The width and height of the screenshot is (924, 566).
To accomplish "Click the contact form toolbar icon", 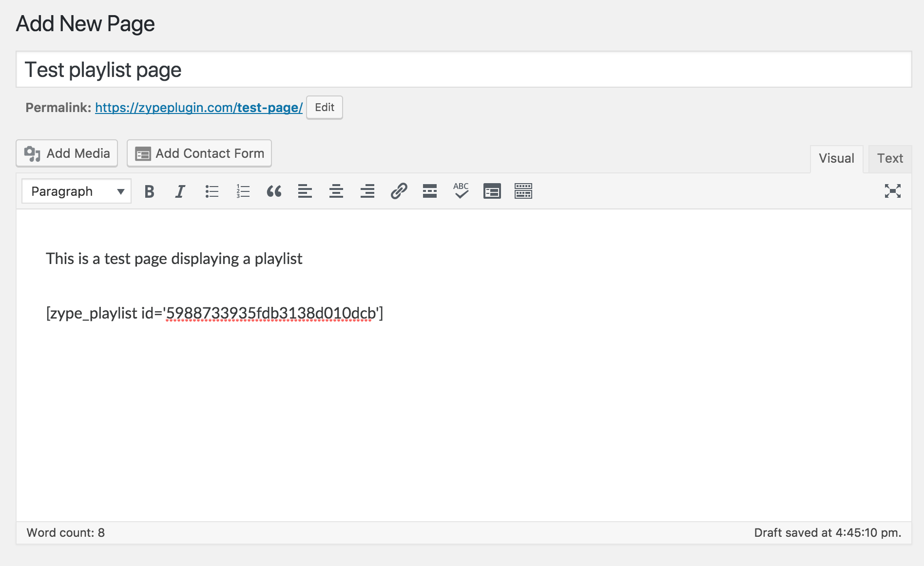I will point(492,191).
